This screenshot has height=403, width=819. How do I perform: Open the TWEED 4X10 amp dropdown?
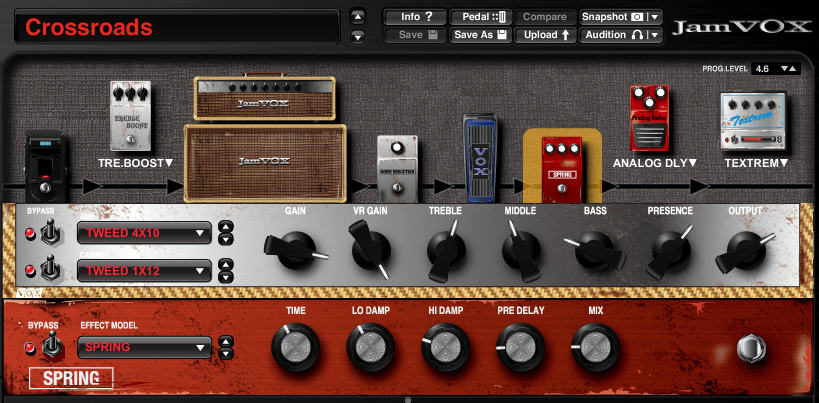(145, 233)
